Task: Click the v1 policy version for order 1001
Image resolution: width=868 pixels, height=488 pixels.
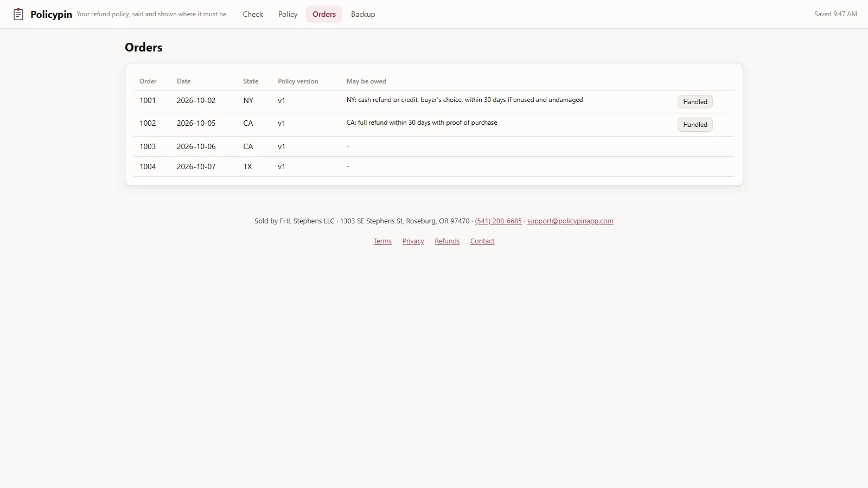Action: [x=281, y=100]
